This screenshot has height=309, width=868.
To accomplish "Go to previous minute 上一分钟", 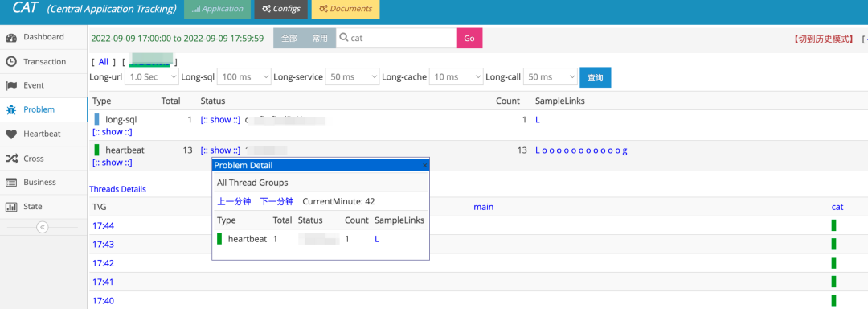I will (x=234, y=201).
